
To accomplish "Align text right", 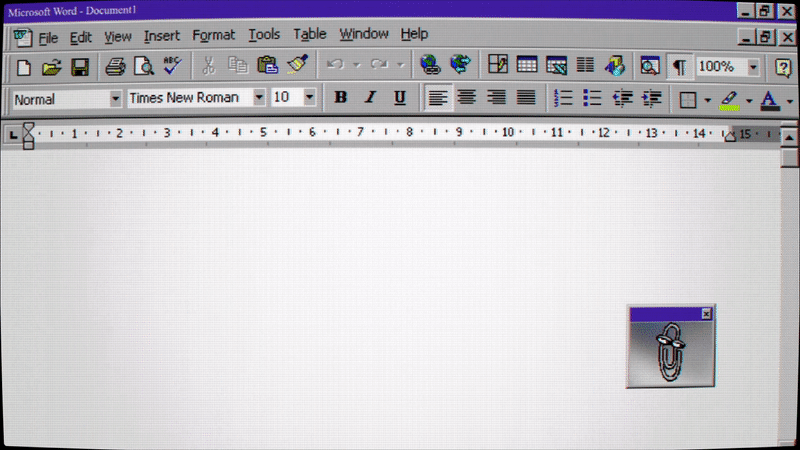I will click(x=496, y=97).
